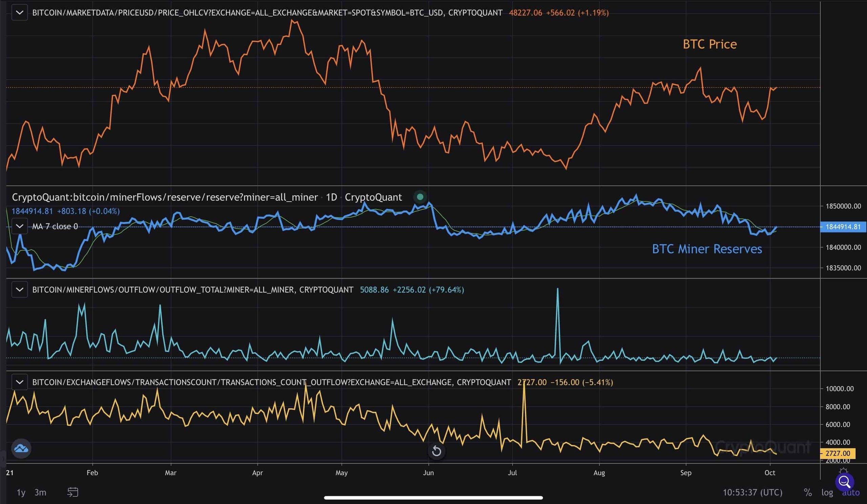The width and height of the screenshot is (867, 504).
Task: Click the green market status dot
Action: pos(420,197)
